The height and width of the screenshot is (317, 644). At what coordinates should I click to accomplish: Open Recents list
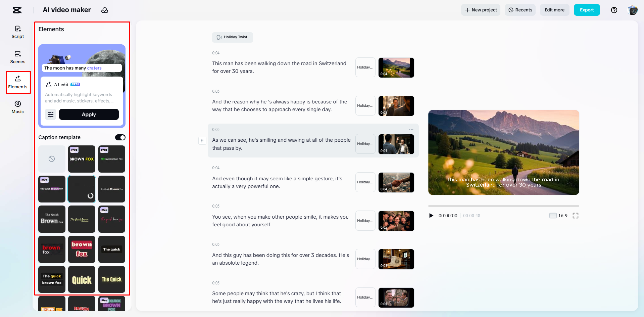point(520,10)
